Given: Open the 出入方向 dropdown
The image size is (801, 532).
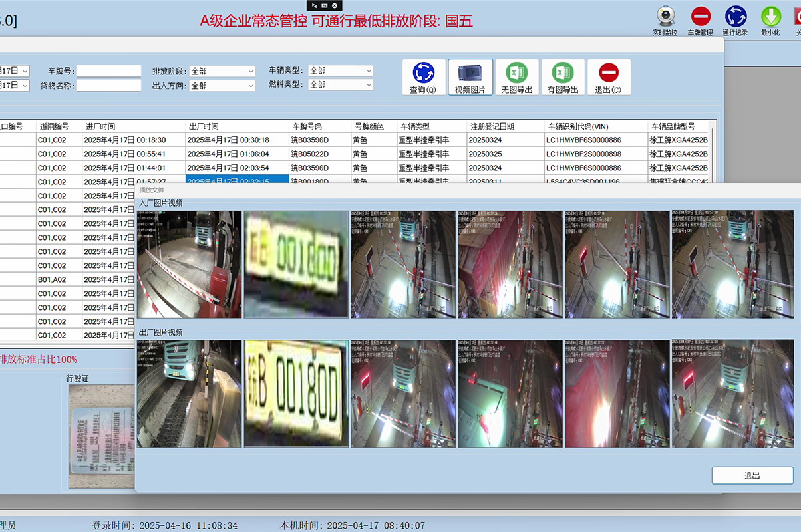Looking at the screenshot, I should point(222,86).
